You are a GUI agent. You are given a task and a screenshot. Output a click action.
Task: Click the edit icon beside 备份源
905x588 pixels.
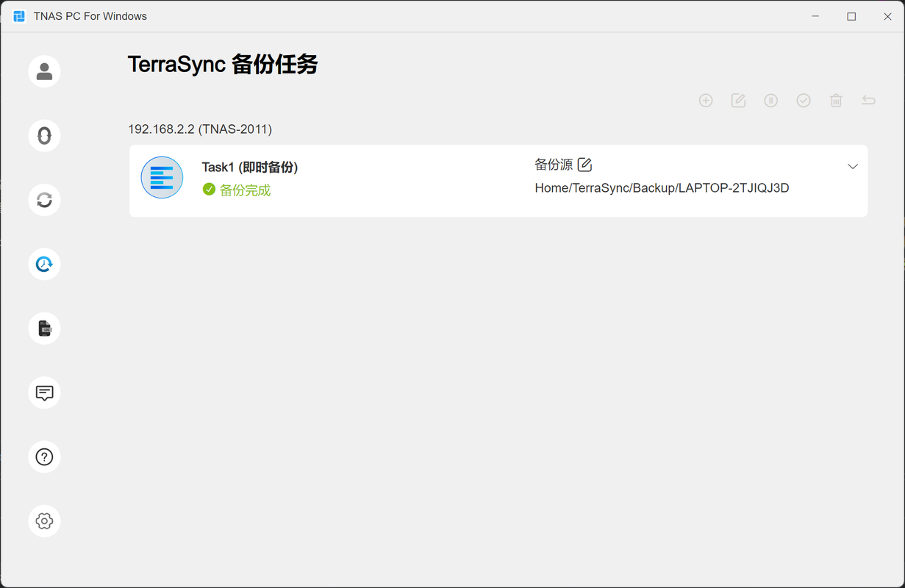pyautogui.click(x=584, y=165)
